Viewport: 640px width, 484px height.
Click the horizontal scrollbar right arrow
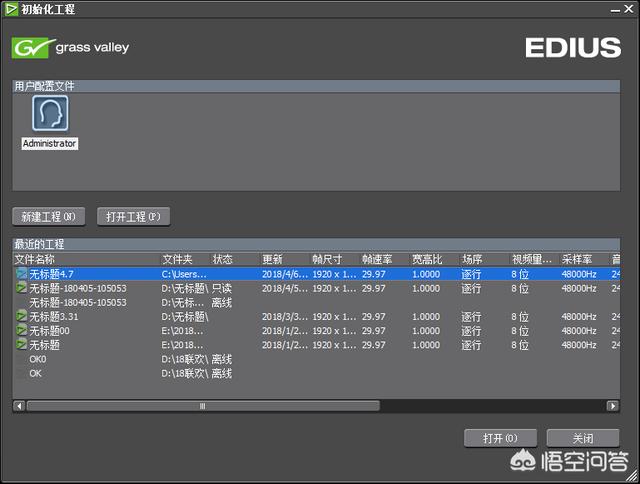(x=613, y=406)
